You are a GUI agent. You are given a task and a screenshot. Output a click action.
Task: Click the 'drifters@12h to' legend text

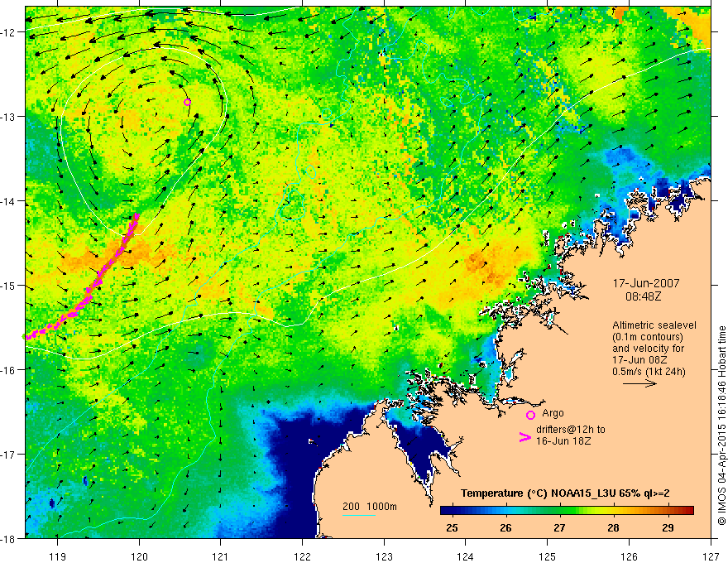[571, 429]
